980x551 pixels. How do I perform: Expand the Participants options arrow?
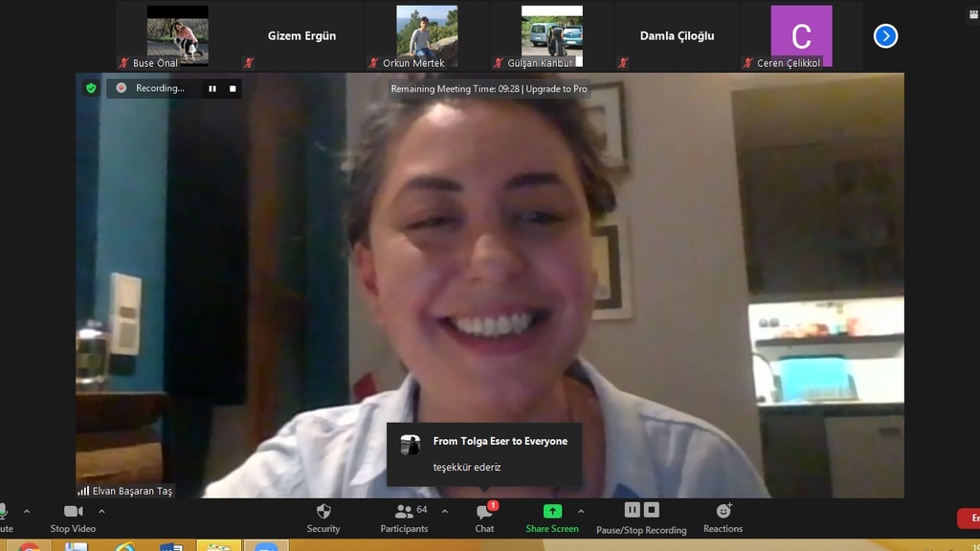[x=444, y=511]
